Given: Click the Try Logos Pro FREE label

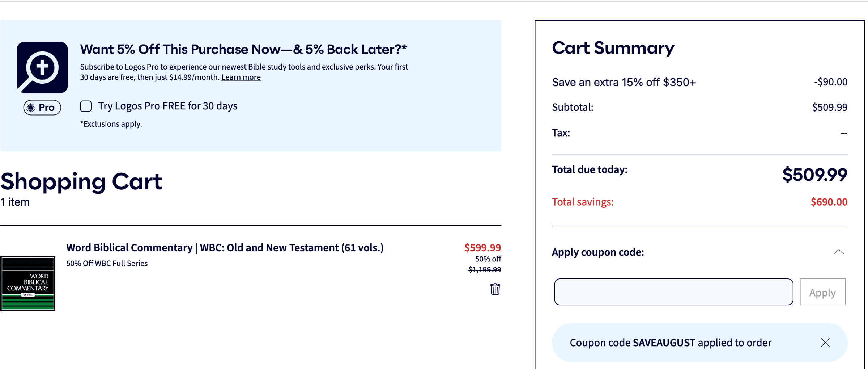Looking at the screenshot, I should pos(168,106).
